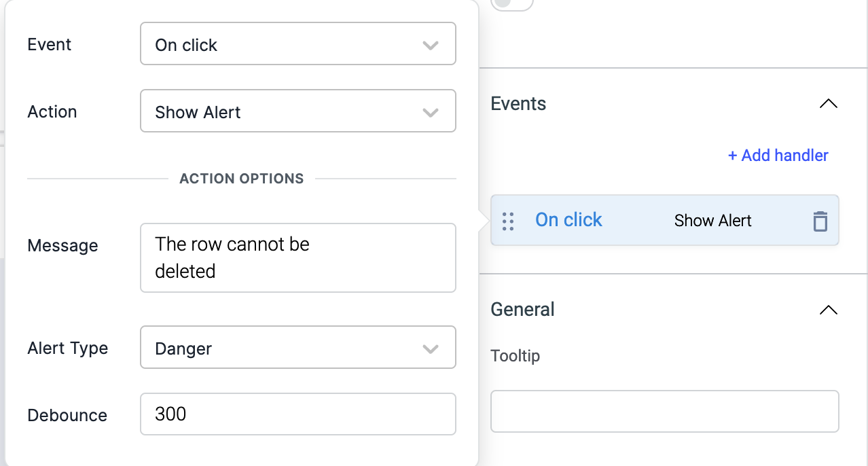This screenshot has width=868, height=466.
Task: Select the blue On click handler label
Action: 568,220
